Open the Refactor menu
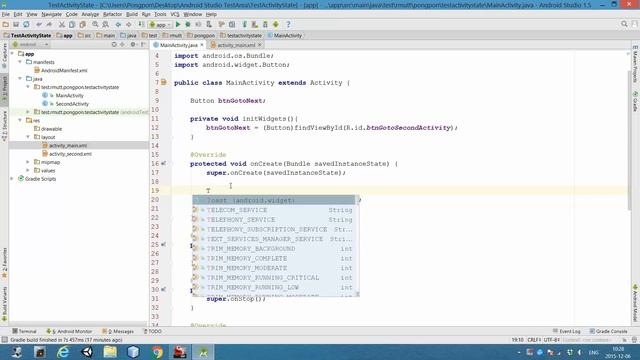The width and height of the screenshot is (640, 360). [112, 14]
